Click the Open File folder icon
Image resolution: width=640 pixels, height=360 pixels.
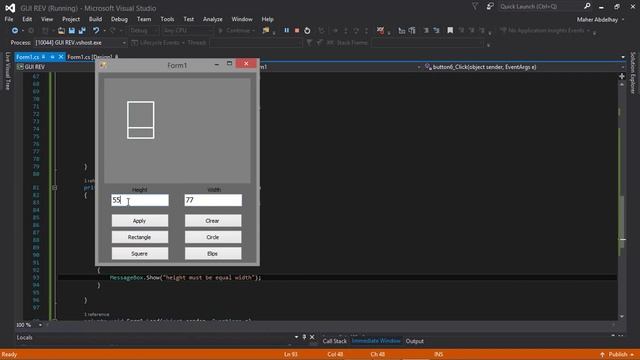(61, 31)
